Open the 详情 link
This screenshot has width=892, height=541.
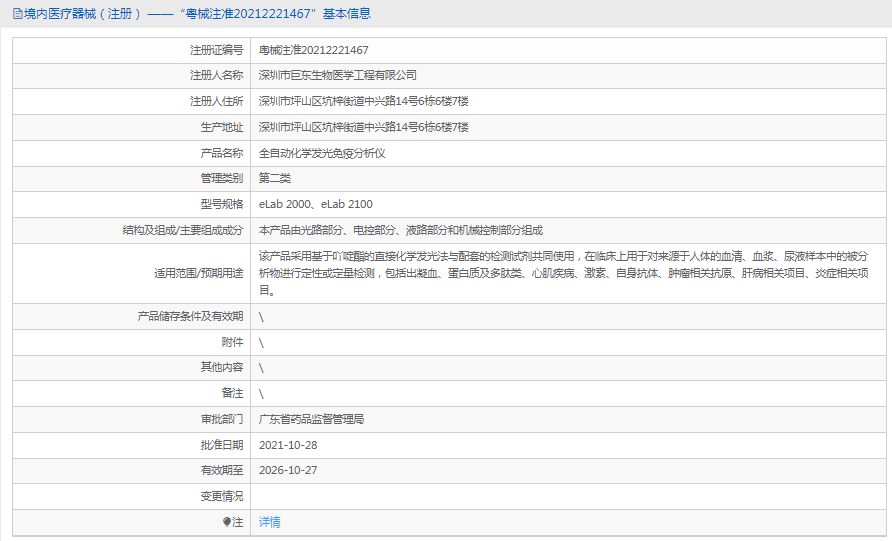tap(270, 522)
